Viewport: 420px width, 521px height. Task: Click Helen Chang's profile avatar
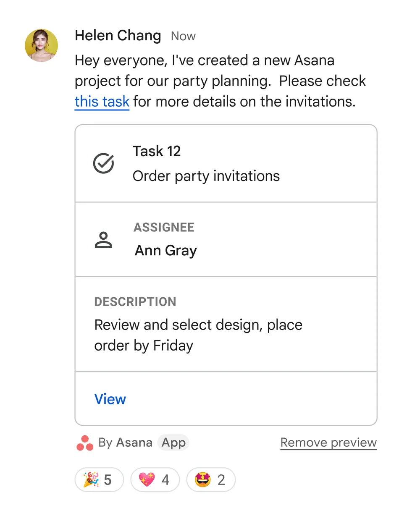click(x=41, y=45)
